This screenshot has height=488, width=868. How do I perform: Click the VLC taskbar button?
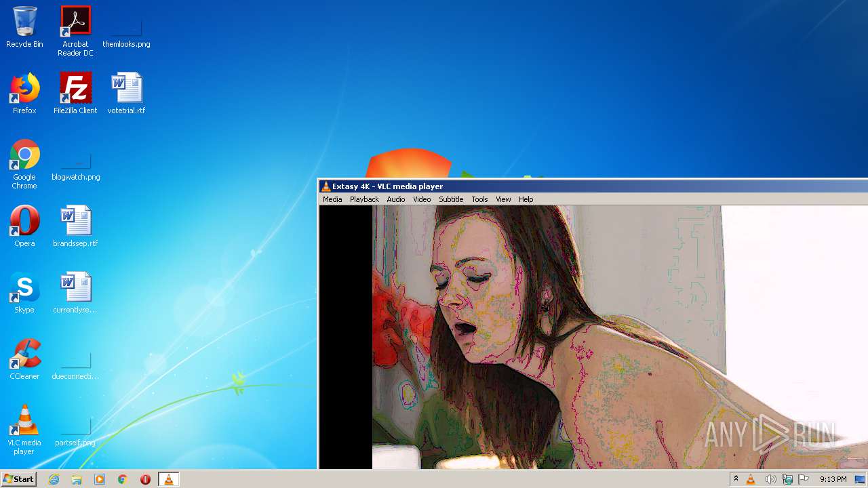168,479
